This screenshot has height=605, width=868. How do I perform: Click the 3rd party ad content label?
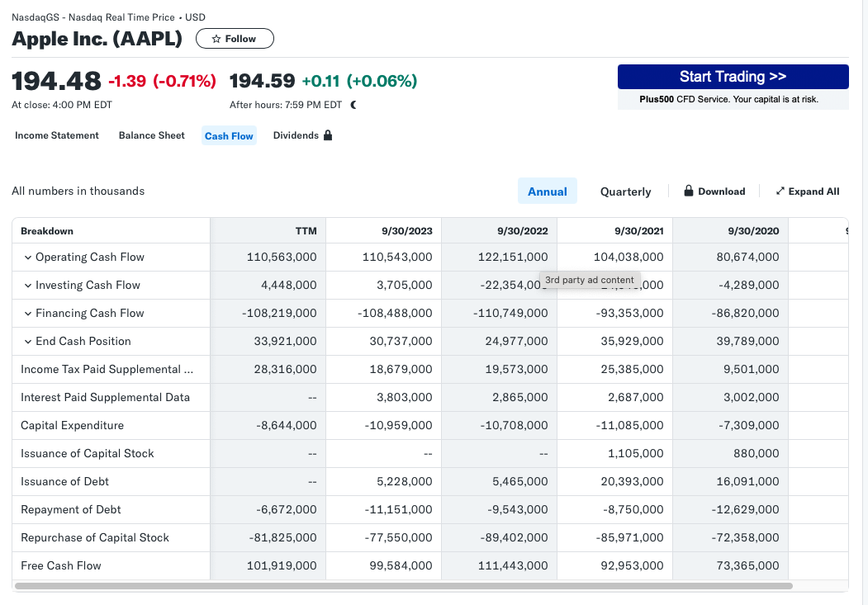590,280
